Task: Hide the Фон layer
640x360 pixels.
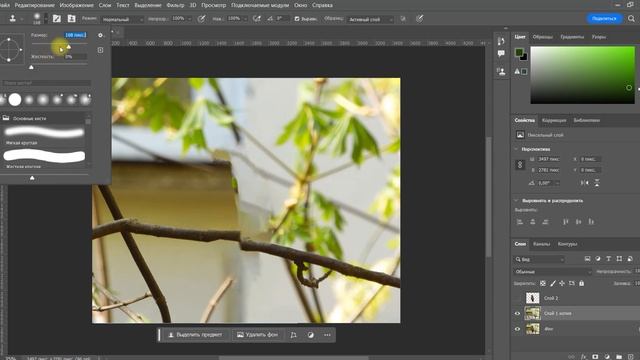Action: pos(518,329)
